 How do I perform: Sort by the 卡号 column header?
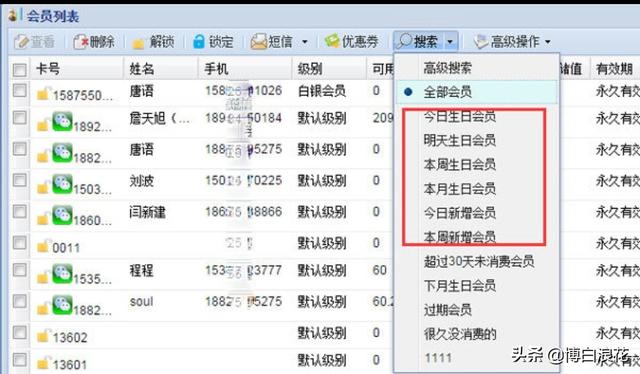click(x=48, y=69)
